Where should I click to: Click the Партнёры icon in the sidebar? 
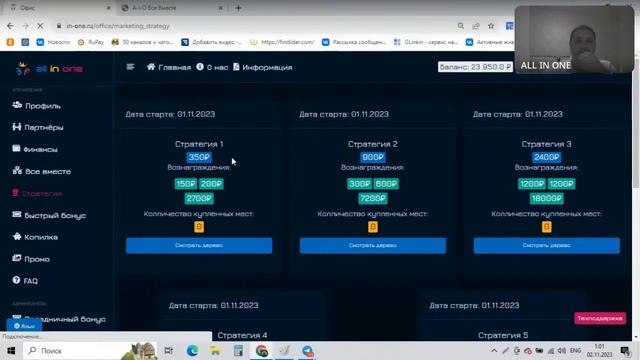coord(16,127)
